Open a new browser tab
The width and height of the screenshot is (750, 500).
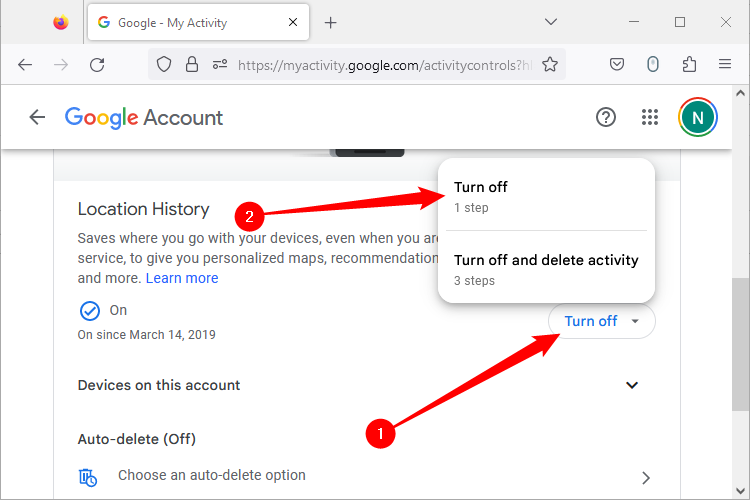click(x=331, y=22)
